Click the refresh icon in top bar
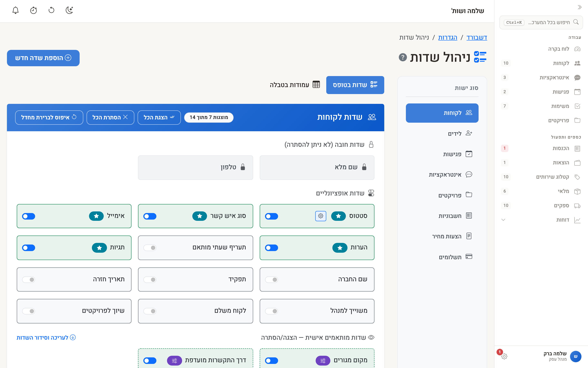Viewport: 588px width, 368px height. [51, 10]
